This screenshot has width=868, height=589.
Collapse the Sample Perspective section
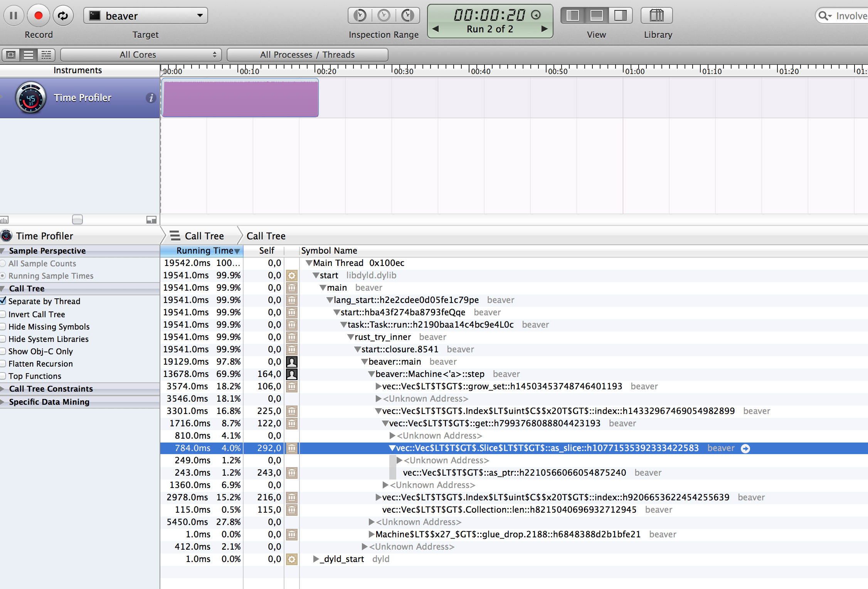(x=2, y=251)
